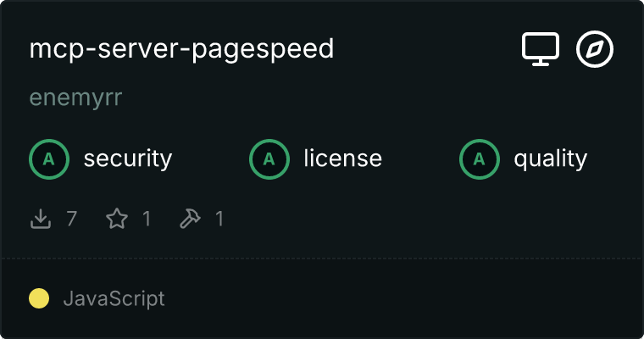
Task: Click the compass explore icon
Action: pos(595,49)
